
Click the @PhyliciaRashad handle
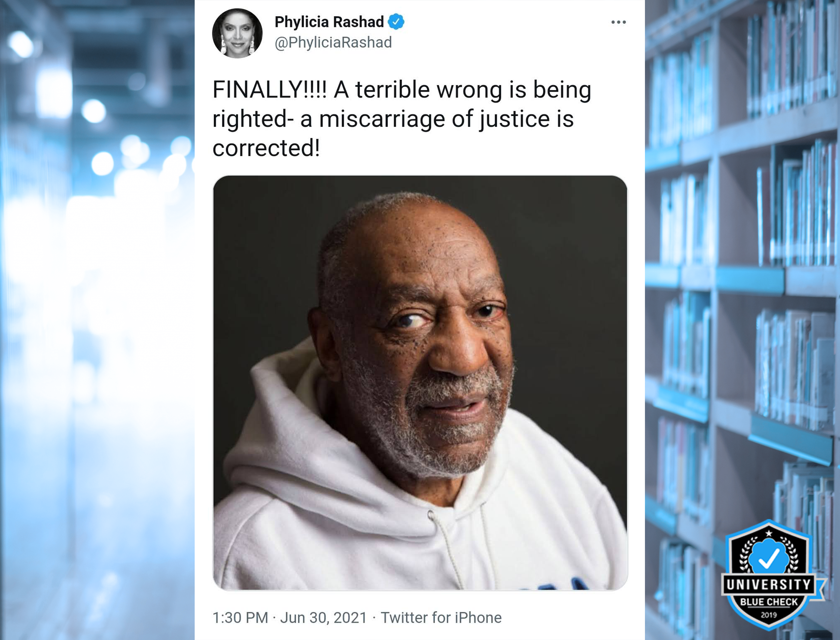(333, 42)
